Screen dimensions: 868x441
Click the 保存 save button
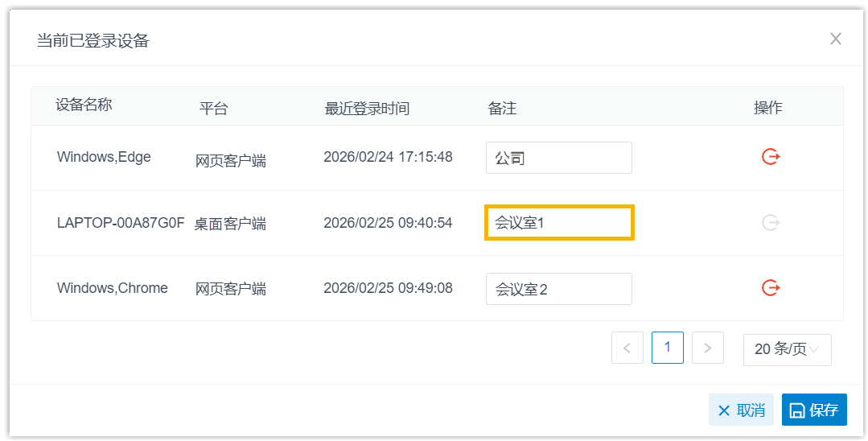[x=814, y=410]
